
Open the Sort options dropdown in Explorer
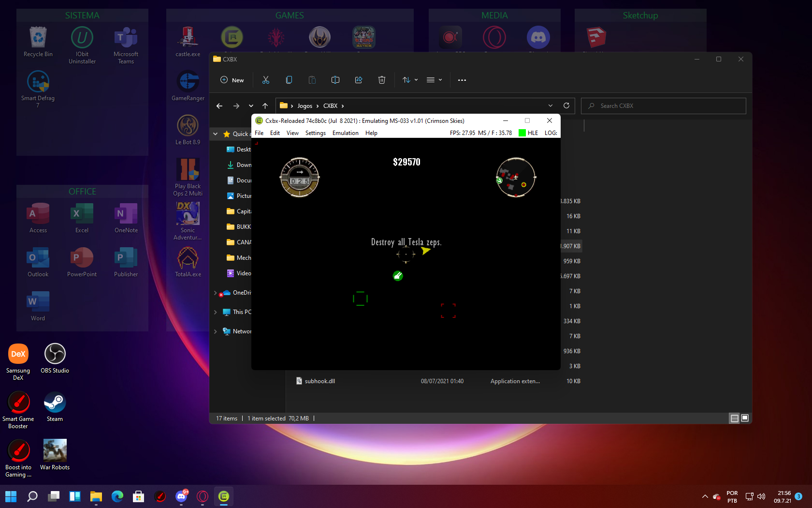(x=410, y=80)
